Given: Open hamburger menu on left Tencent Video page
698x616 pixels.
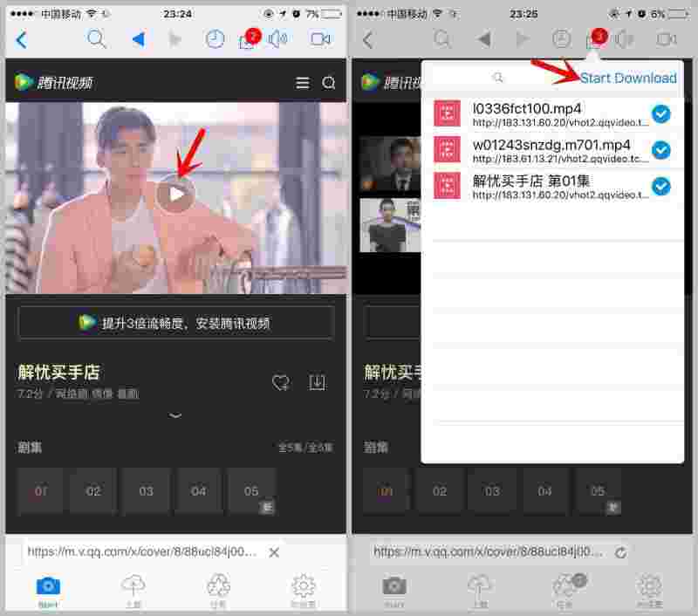Looking at the screenshot, I should pyautogui.click(x=303, y=83).
